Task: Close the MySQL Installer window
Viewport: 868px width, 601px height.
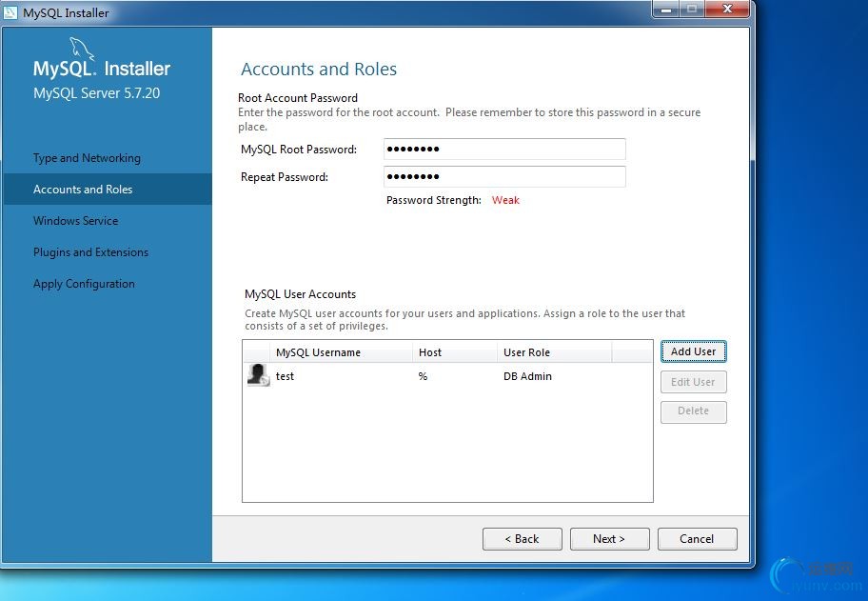Action: (728, 10)
